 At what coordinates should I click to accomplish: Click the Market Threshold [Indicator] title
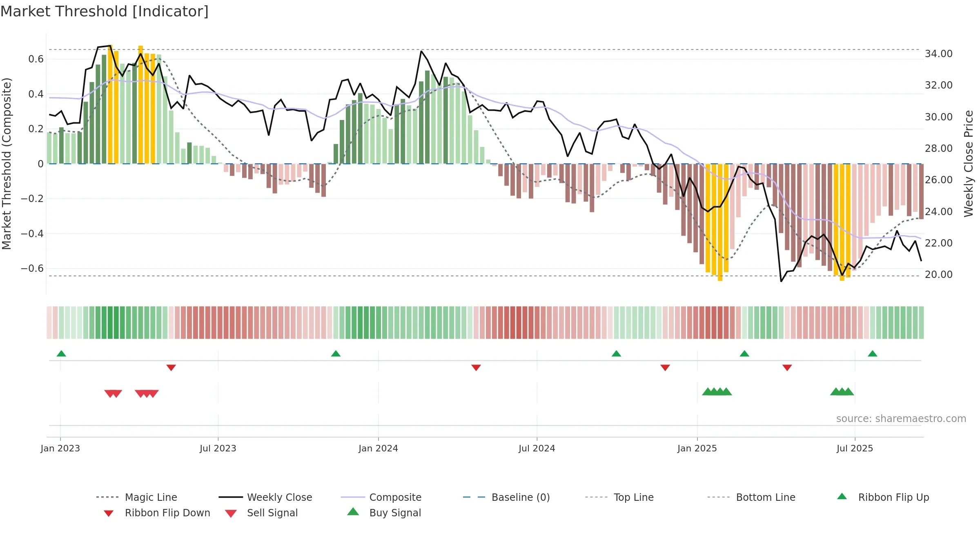(105, 11)
